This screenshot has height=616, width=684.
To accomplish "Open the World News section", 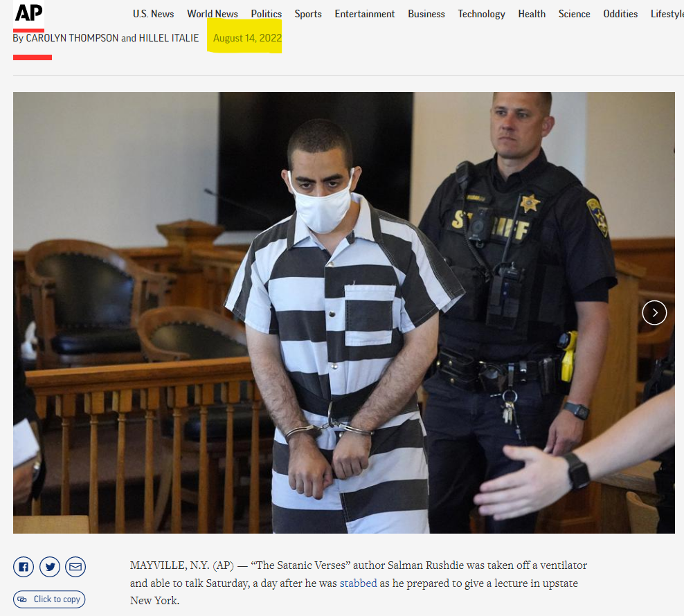I will click(x=213, y=14).
